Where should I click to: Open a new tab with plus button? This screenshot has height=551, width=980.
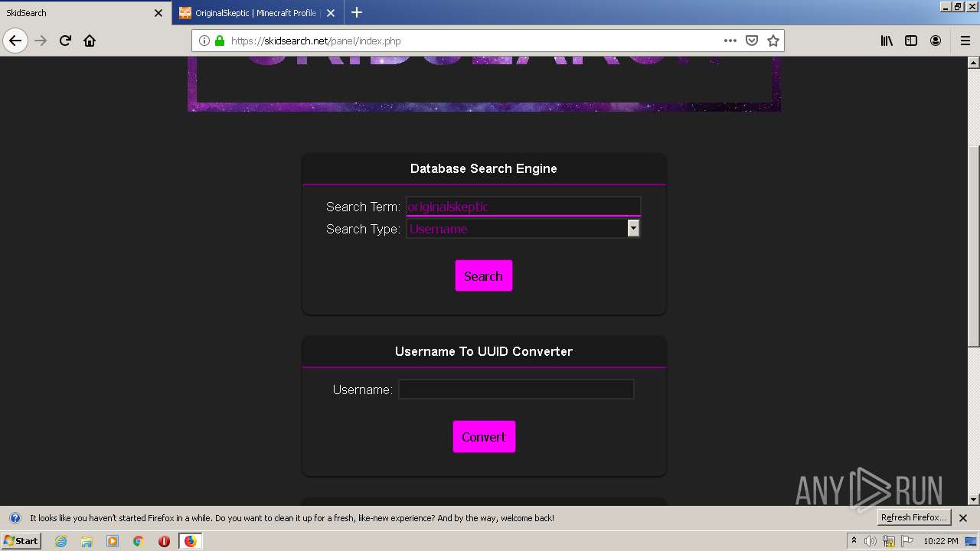[357, 12]
